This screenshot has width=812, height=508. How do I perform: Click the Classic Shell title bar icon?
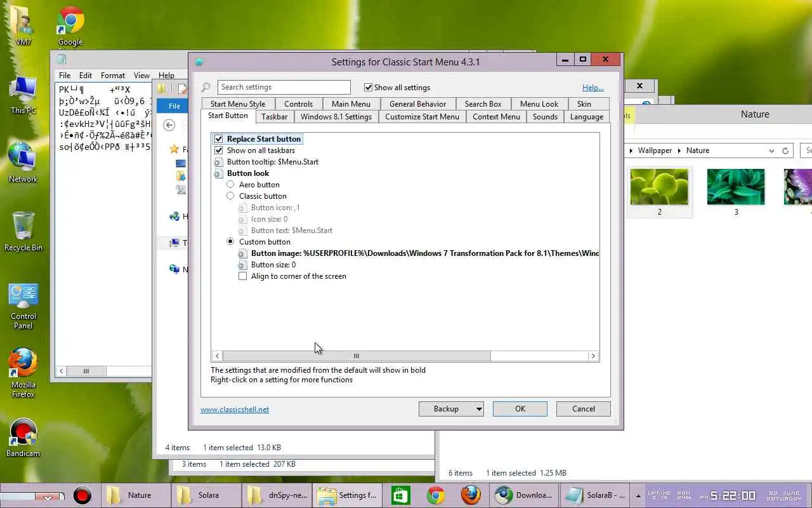tap(199, 62)
